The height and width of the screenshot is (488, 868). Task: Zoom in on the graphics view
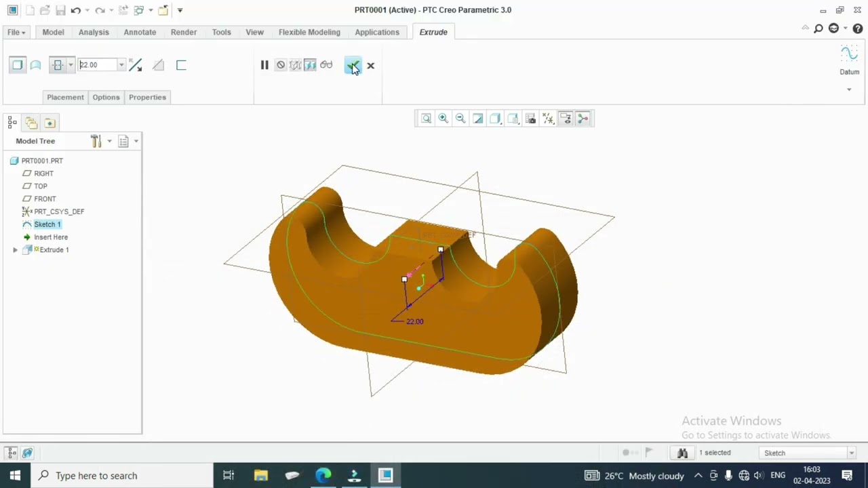pyautogui.click(x=443, y=119)
